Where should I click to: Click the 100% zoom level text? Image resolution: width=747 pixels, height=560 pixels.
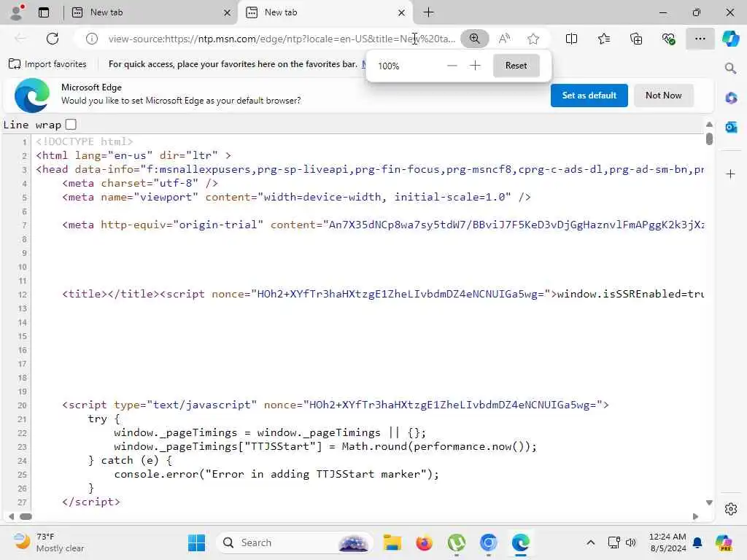tap(389, 66)
